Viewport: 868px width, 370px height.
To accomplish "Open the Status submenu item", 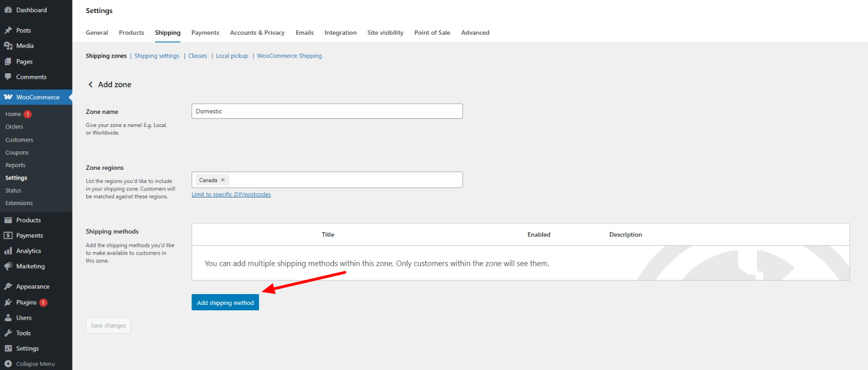I will 13,190.
